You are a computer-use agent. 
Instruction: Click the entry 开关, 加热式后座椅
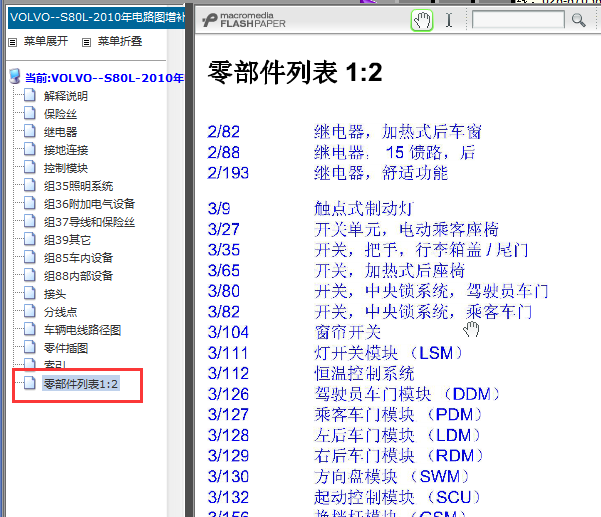click(x=389, y=271)
